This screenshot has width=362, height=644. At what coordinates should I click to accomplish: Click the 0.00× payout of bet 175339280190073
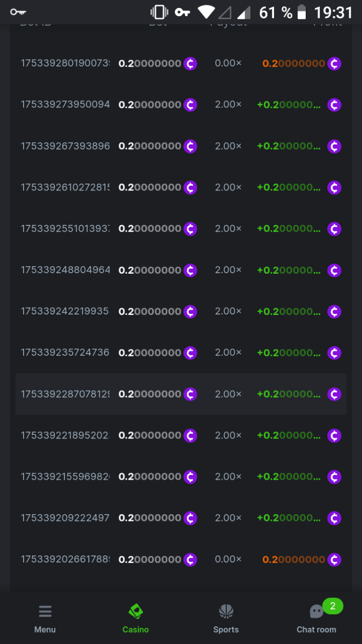(x=228, y=63)
